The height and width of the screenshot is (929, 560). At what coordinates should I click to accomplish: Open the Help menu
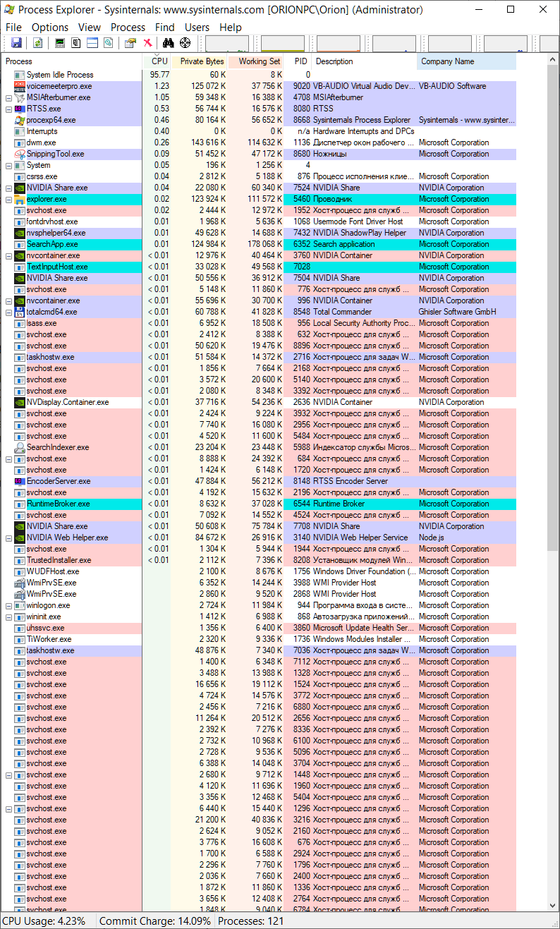[x=231, y=27]
